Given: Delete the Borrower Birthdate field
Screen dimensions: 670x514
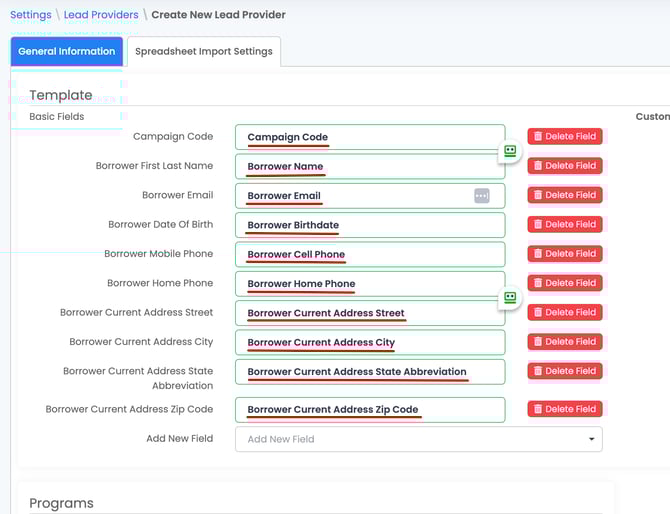Looking at the screenshot, I should coord(565,225).
